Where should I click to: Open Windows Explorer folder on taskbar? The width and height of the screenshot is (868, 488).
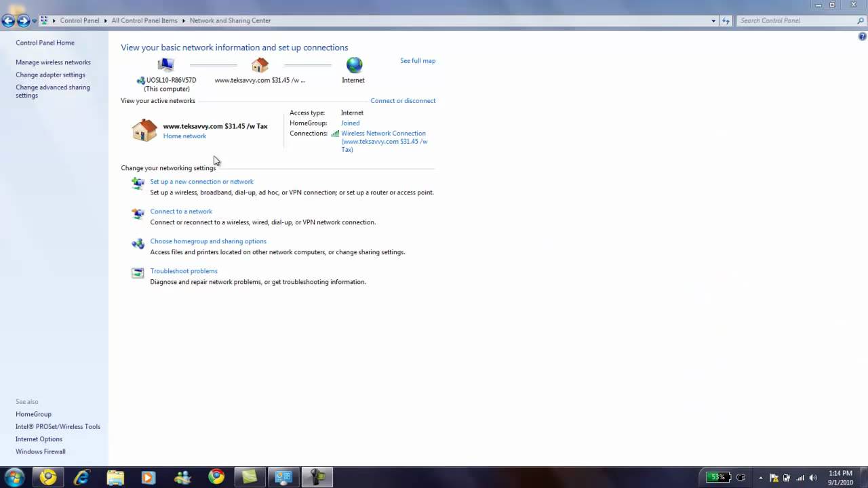point(115,477)
